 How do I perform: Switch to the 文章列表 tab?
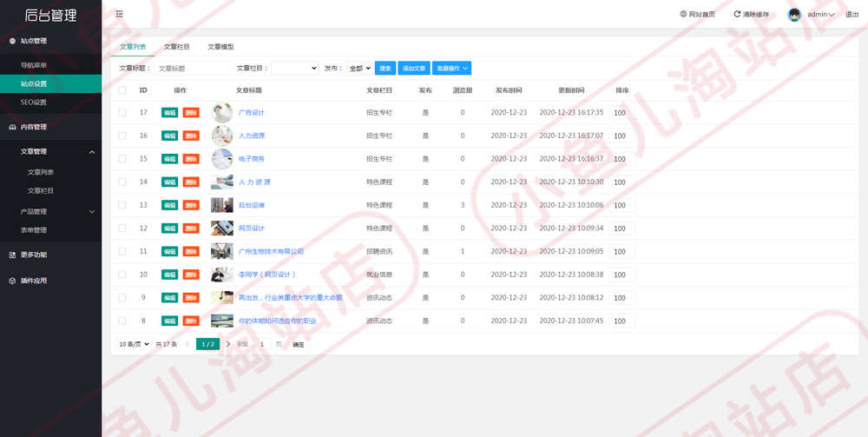[x=133, y=47]
